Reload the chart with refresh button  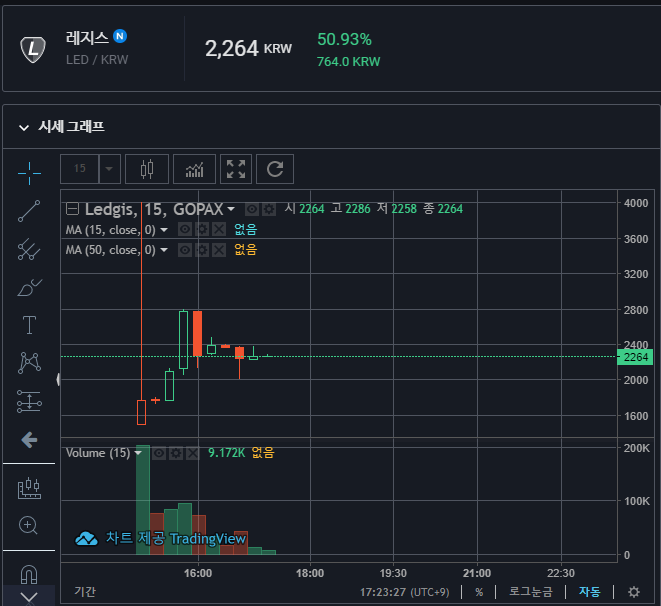tap(275, 169)
